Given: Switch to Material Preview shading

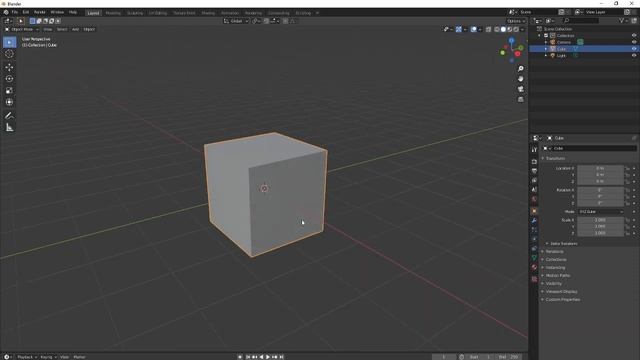Looking at the screenshot, I should [510, 29].
